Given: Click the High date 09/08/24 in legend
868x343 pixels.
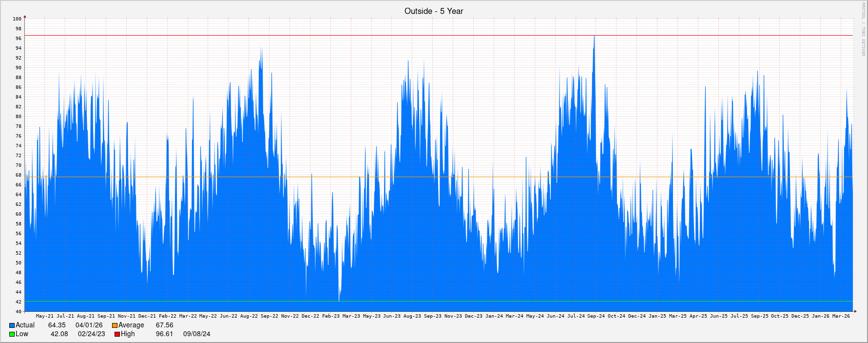Looking at the screenshot, I should [196, 334].
